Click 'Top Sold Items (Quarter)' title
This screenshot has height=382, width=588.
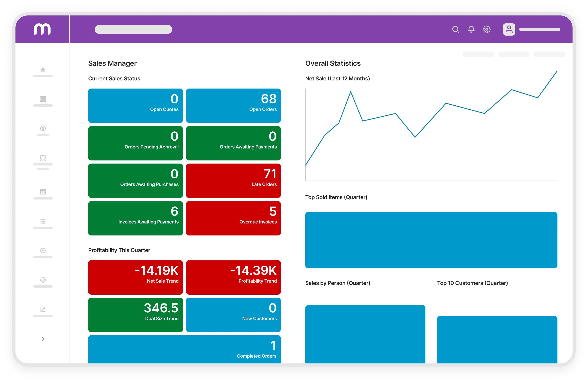point(336,197)
